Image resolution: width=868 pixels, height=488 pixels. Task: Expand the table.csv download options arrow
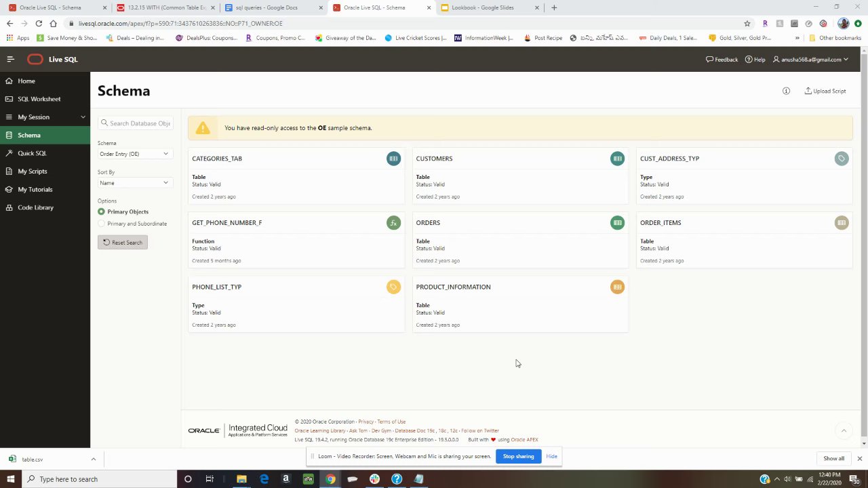click(x=94, y=460)
